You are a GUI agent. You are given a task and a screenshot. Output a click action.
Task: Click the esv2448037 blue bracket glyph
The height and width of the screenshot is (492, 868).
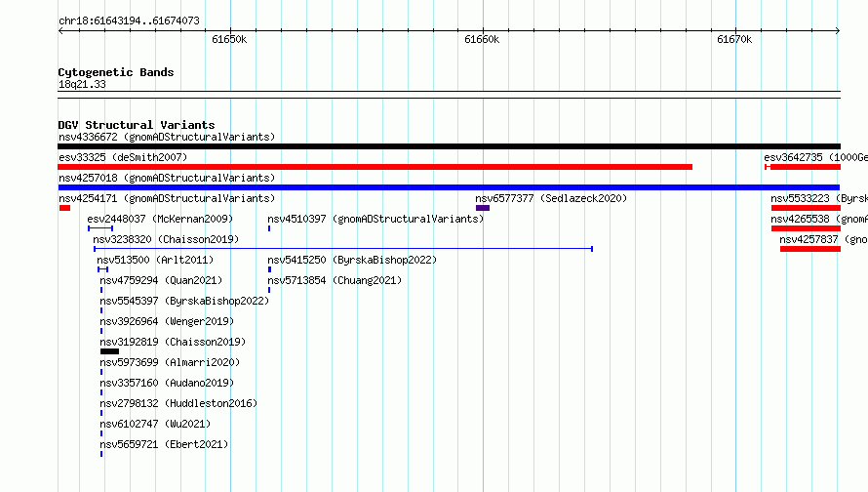pyautogui.click(x=100, y=228)
